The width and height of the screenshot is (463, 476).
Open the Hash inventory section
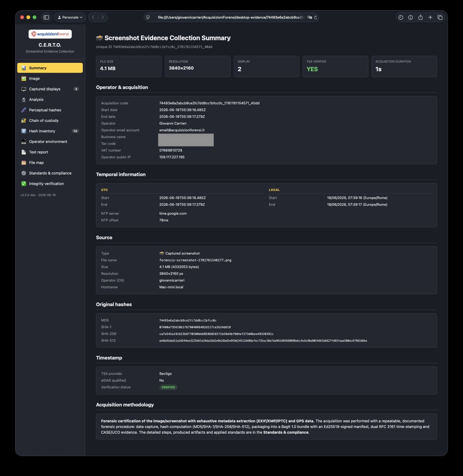pyautogui.click(x=50, y=131)
